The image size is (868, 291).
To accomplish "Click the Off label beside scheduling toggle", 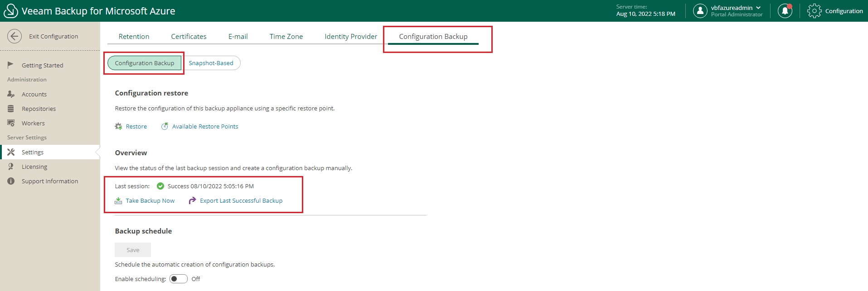I will point(196,279).
